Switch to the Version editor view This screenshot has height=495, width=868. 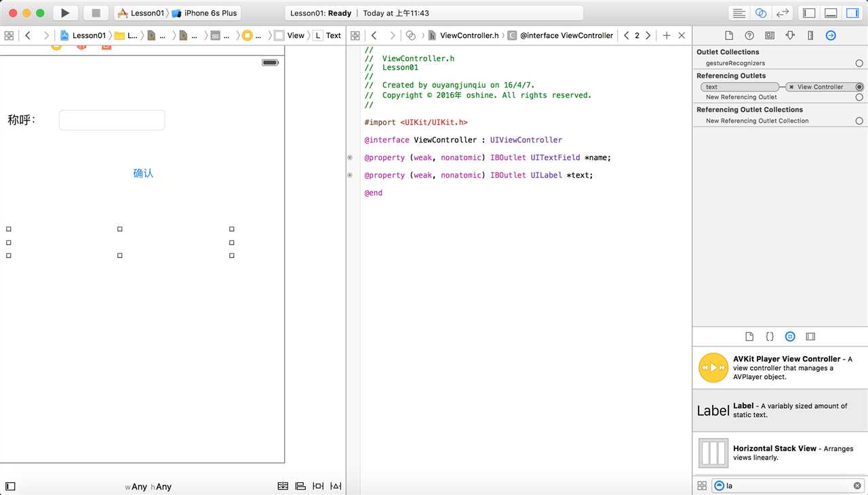point(782,13)
